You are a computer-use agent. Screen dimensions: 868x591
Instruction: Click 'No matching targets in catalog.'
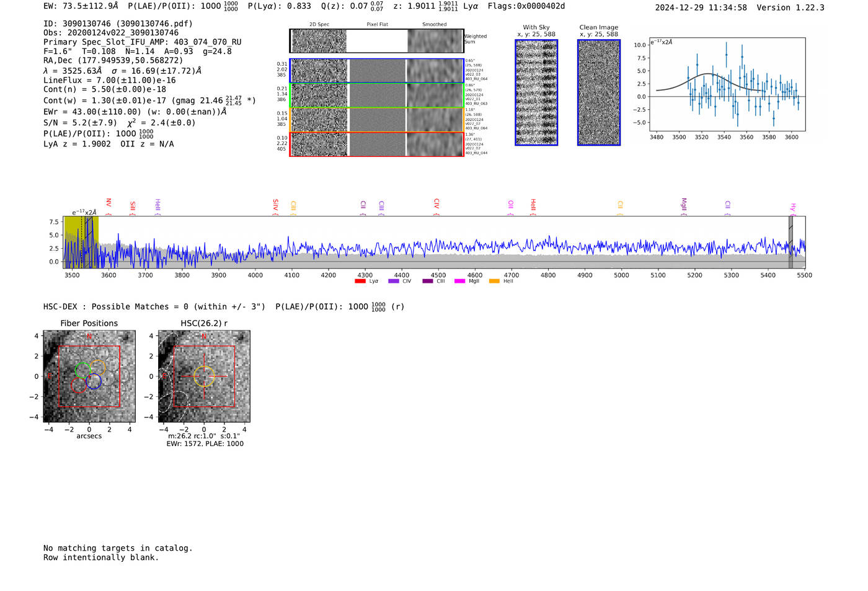pos(118,548)
